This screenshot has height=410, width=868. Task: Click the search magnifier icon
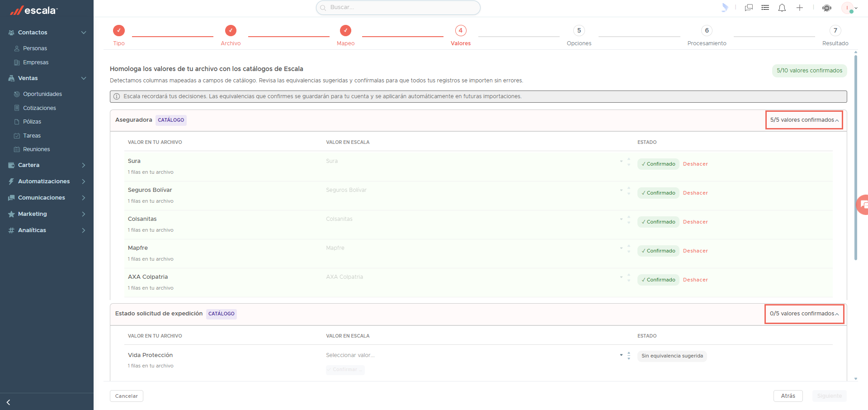pyautogui.click(x=323, y=8)
